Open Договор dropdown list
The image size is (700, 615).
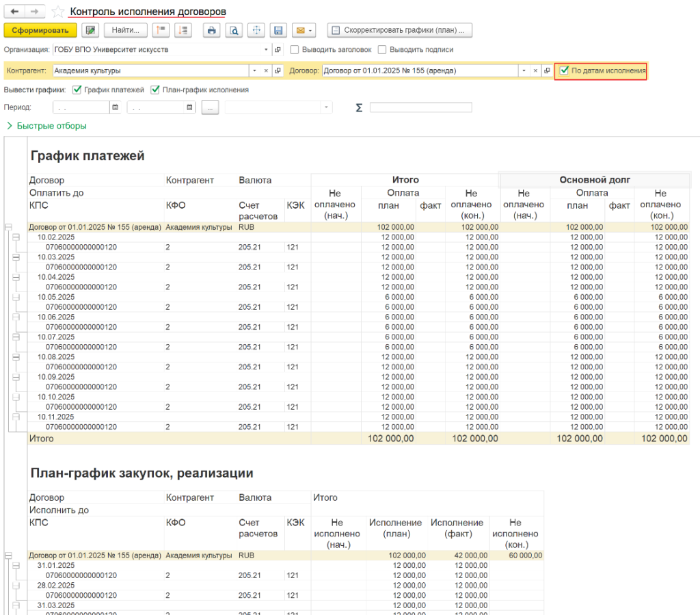524,70
